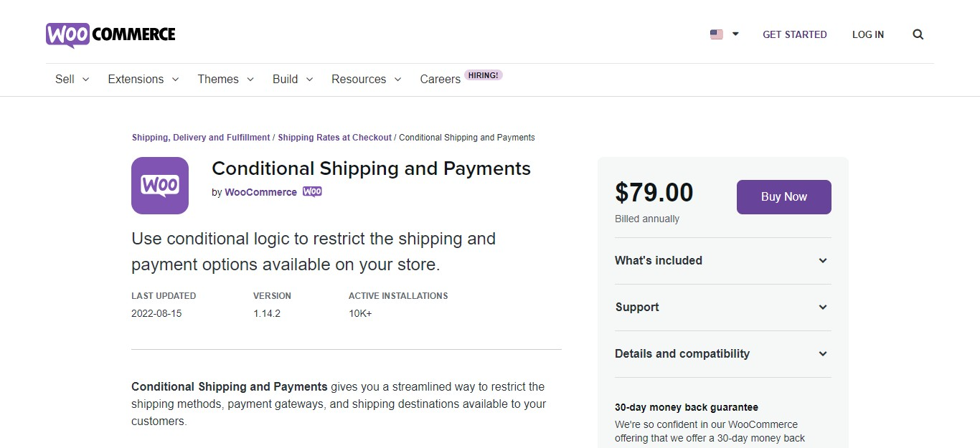980x448 pixels.
Task: Expand the Support section
Action: (723, 308)
